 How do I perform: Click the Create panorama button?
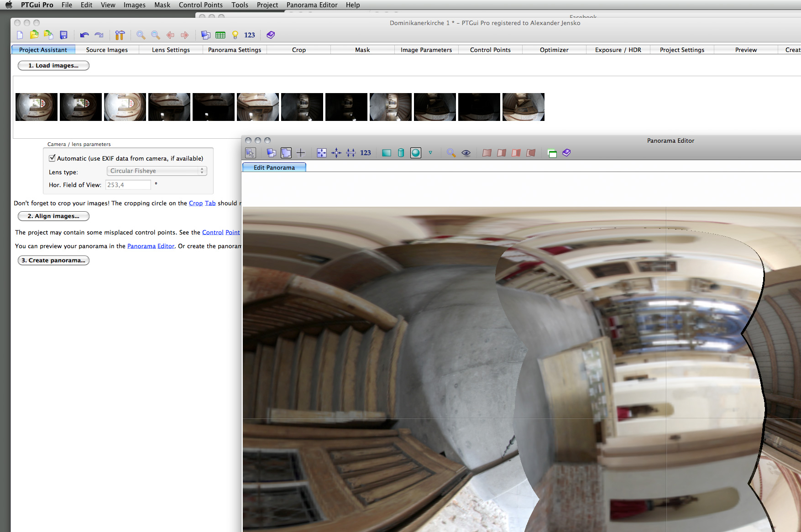coord(53,261)
